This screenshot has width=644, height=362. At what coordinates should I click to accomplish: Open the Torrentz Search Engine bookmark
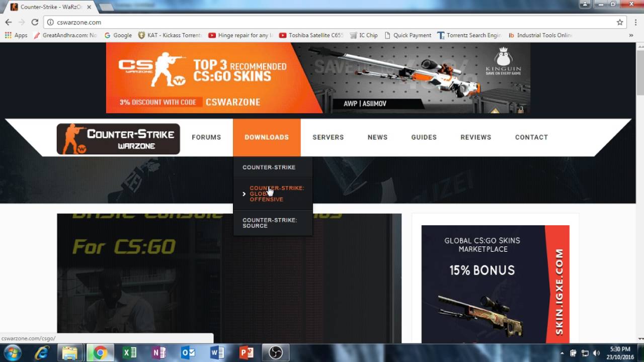point(469,35)
